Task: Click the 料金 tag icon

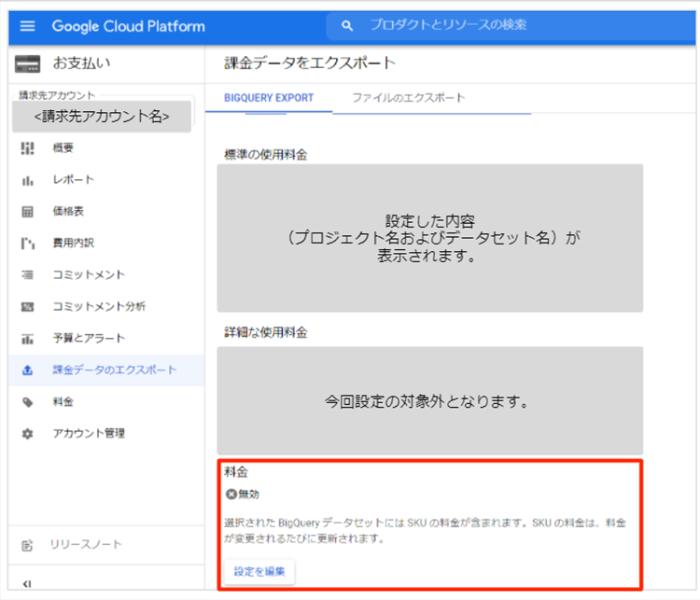Action: coord(27,402)
